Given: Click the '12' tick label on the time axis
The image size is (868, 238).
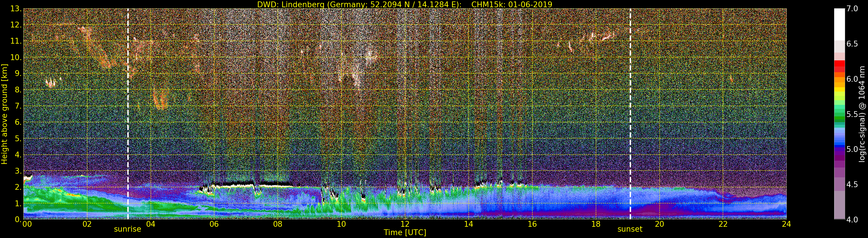Looking at the screenshot, I should click(x=405, y=224).
